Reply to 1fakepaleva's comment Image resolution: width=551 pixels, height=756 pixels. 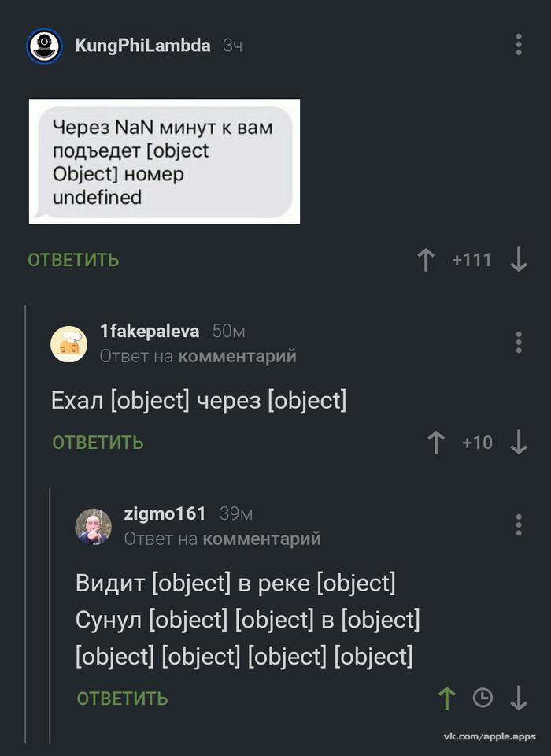point(98,443)
